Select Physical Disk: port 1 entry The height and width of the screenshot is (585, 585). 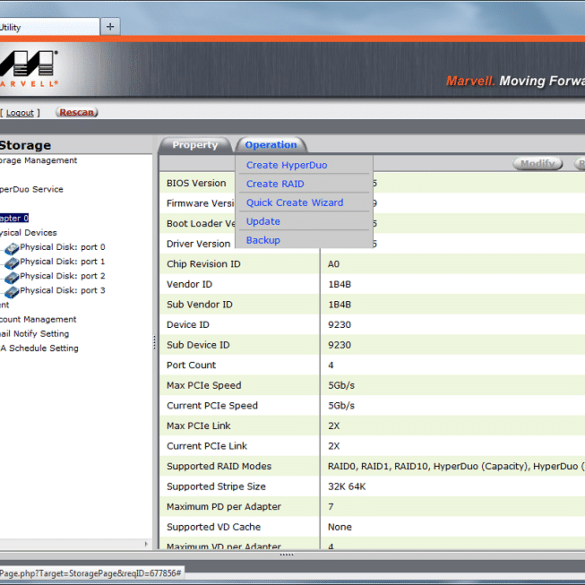(62, 262)
